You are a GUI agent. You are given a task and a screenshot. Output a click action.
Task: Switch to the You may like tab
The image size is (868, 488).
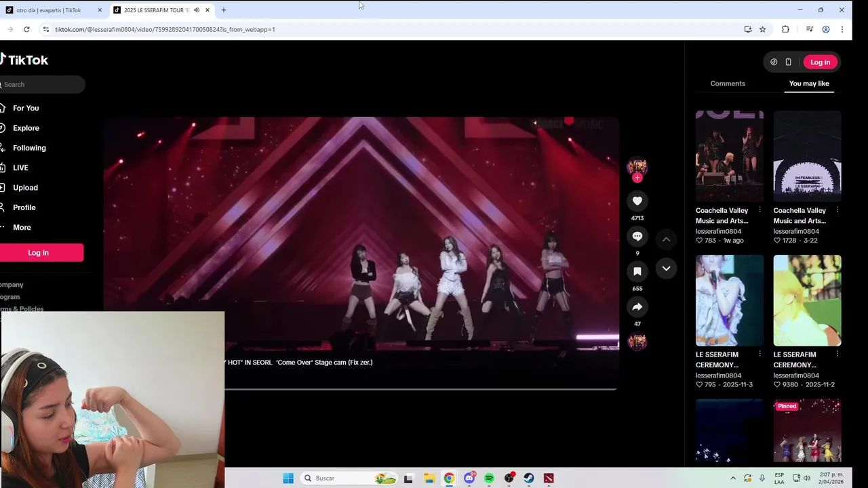[809, 83]
